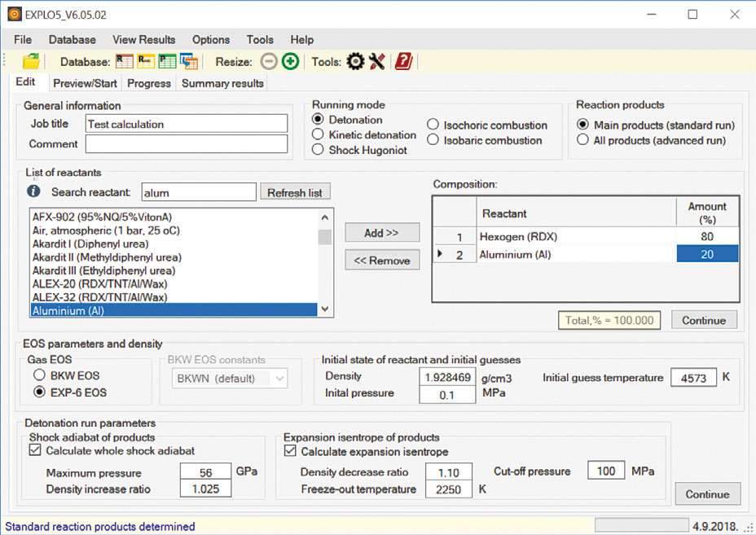This screenshot has width=756, height=535.
Task: Click Hexogen (RDX) composition row
Action: pyautogui.click(x=586, y=236)
